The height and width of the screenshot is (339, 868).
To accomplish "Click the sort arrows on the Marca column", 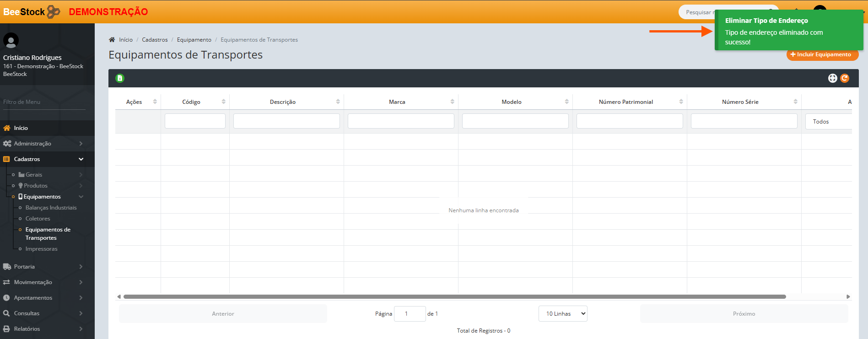I will point(452,102).
